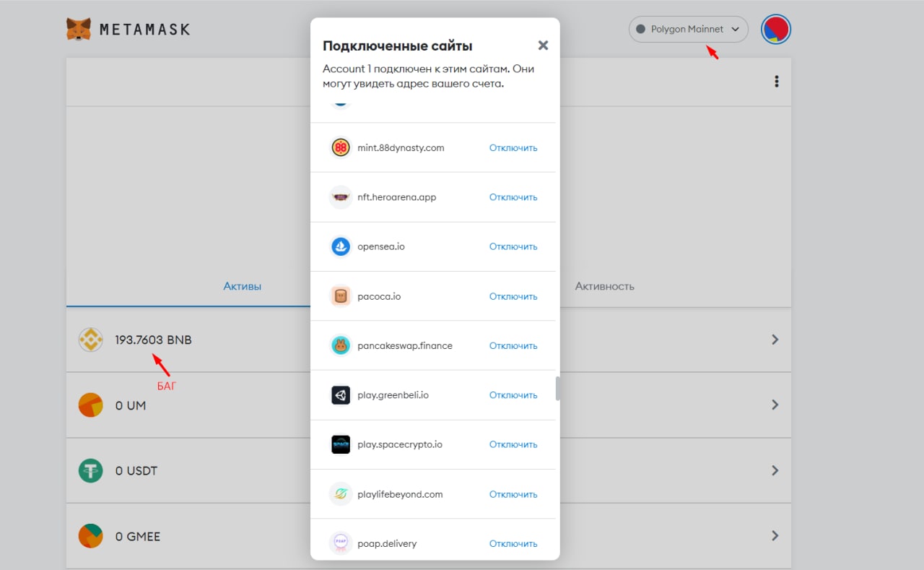The width and height of the screenshot is (924, 570).
Task: Click the MetaMask fox logo
Action: click(x=79, y=30)
